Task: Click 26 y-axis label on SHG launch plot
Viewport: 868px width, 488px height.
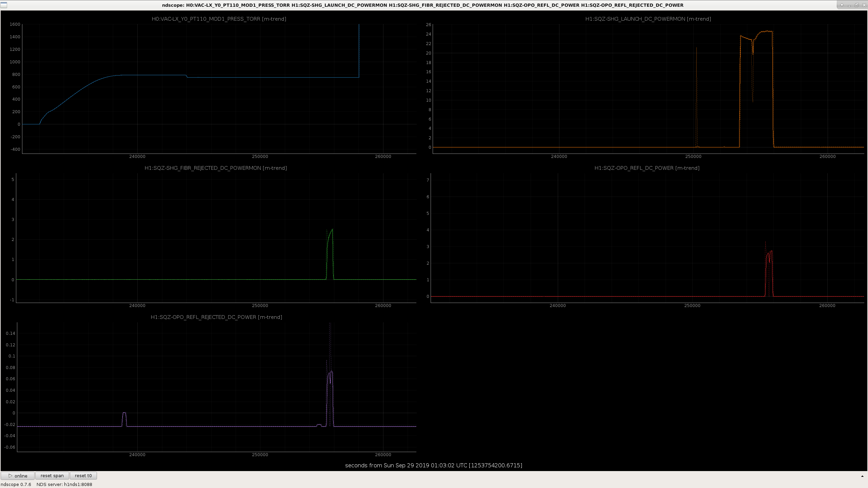Action: [429, 25]
